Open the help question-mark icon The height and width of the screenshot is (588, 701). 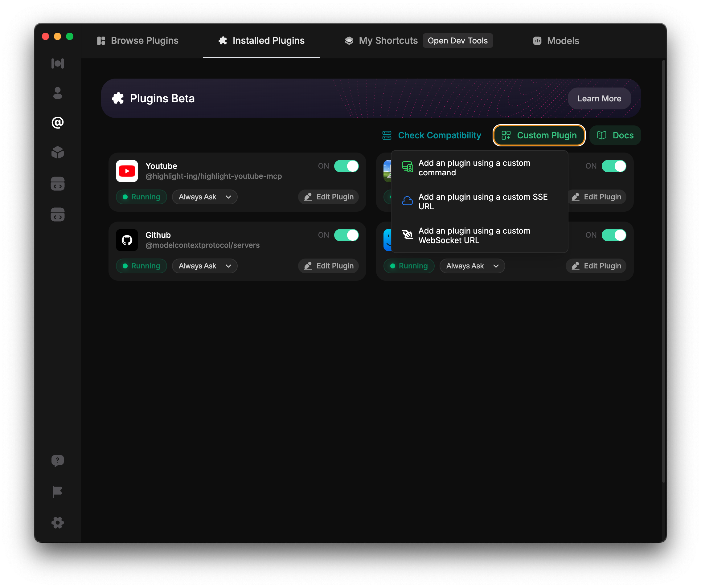(57, 460)
